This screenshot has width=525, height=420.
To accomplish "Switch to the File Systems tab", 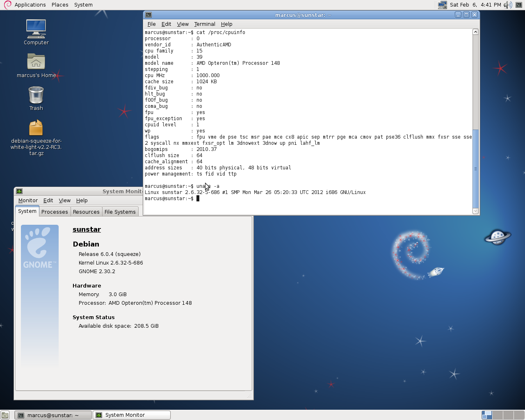I will [x=120, y=212].
